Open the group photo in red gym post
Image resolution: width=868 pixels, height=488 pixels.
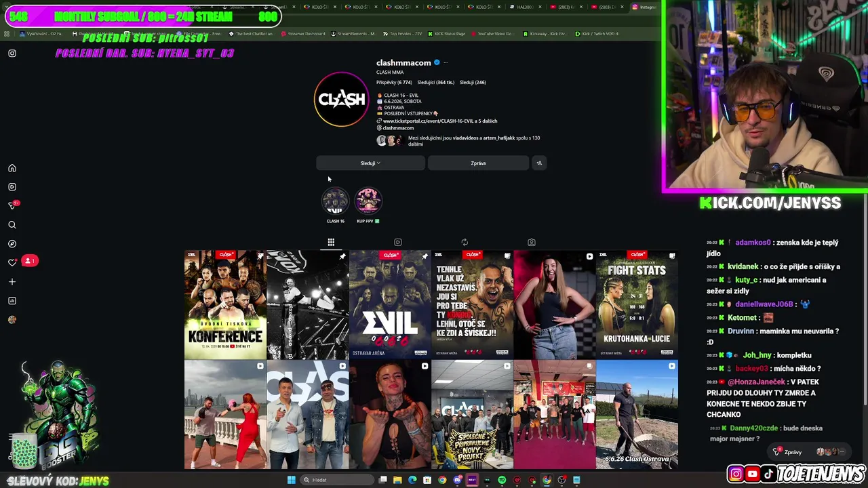(x=555, y=415)
